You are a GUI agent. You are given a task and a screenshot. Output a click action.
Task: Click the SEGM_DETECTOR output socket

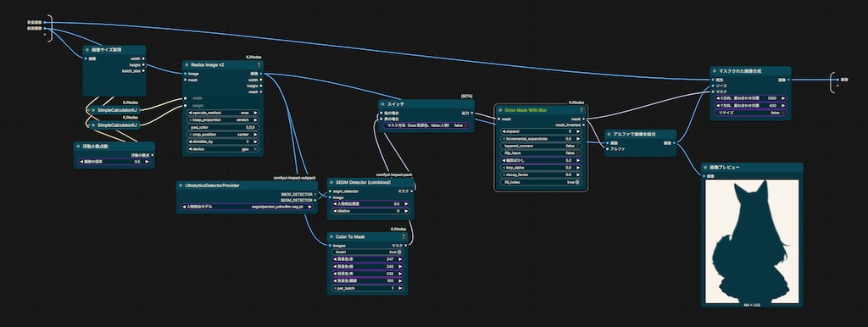[315, 200]
